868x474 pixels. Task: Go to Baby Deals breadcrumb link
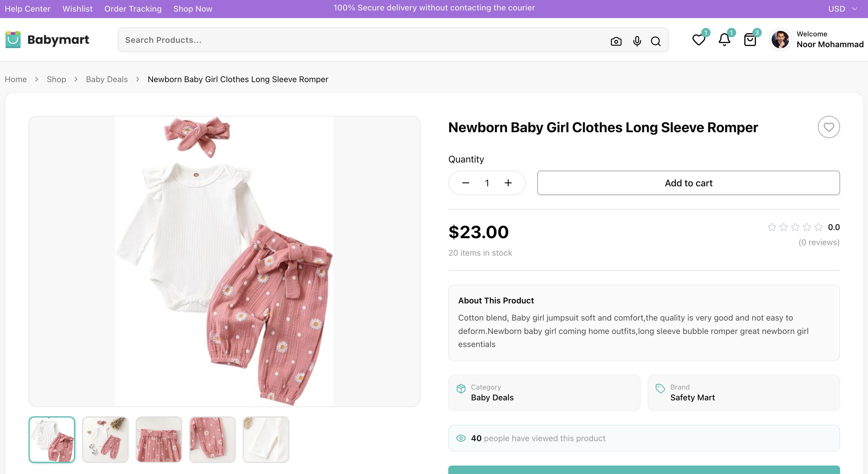tap(107, 79)
